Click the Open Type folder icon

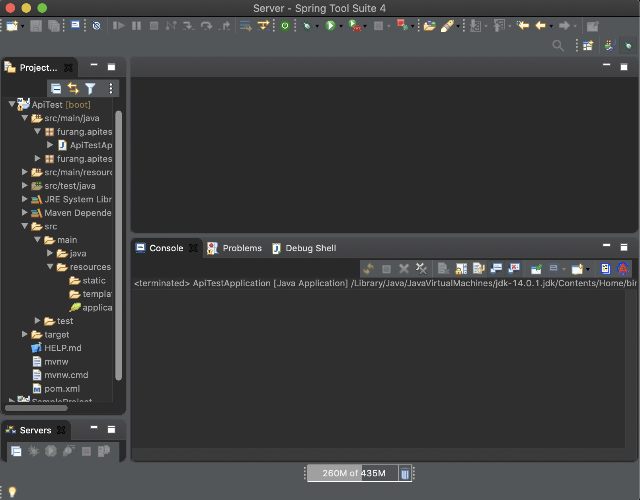pos(429,26)
